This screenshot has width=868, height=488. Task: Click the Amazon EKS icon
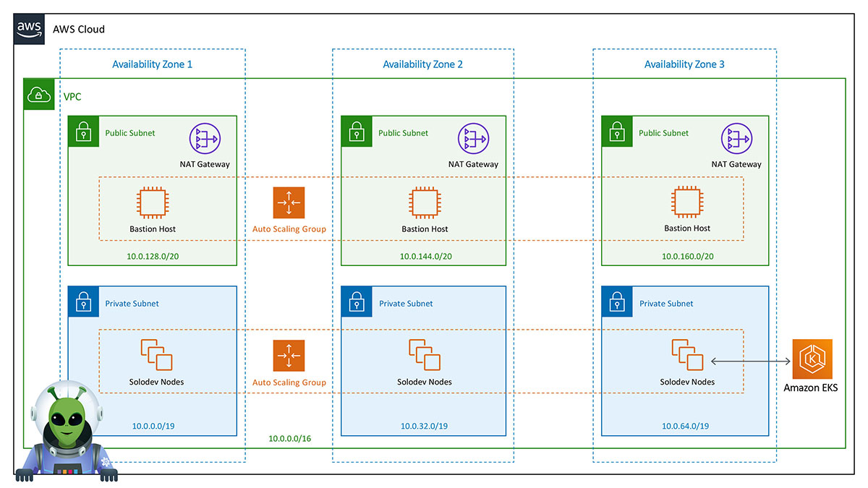click(812, 359)
